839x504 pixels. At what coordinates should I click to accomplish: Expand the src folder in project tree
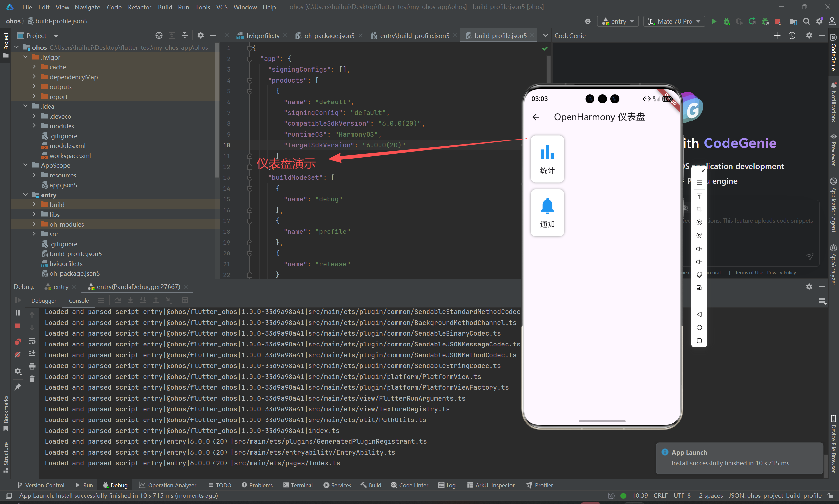tap(34, 234)
